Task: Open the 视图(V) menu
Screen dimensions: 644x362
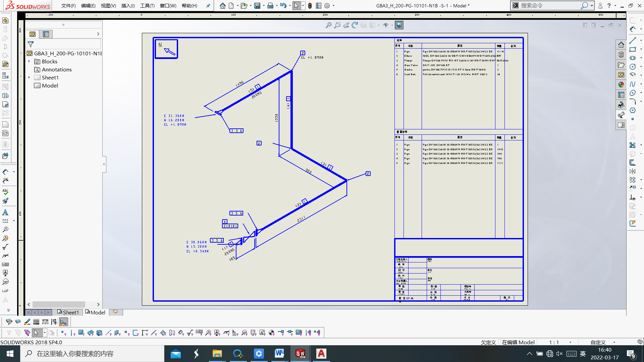Action: click(108, 6)
